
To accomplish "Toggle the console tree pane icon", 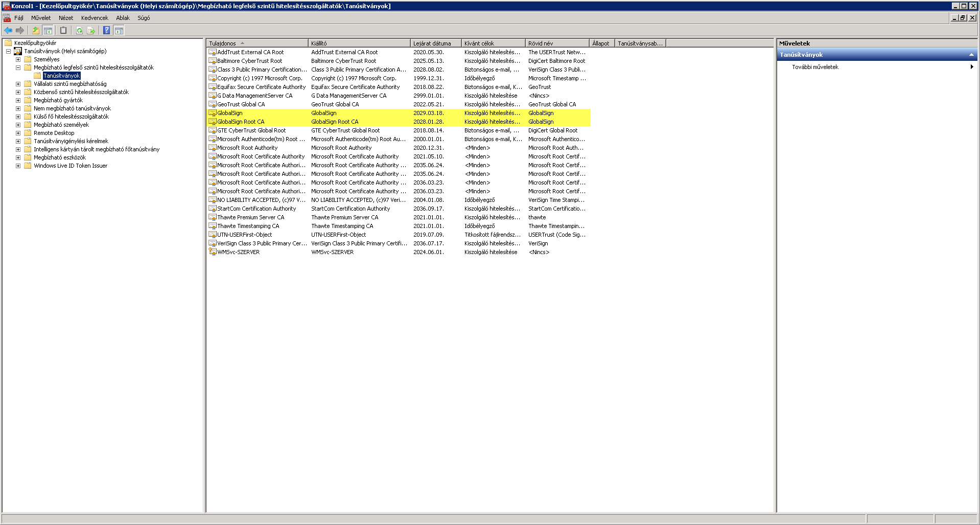I will coord(48,31).
